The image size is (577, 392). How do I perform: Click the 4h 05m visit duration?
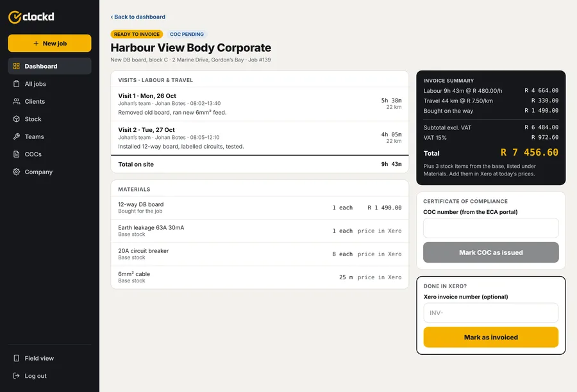coord(391,135)
